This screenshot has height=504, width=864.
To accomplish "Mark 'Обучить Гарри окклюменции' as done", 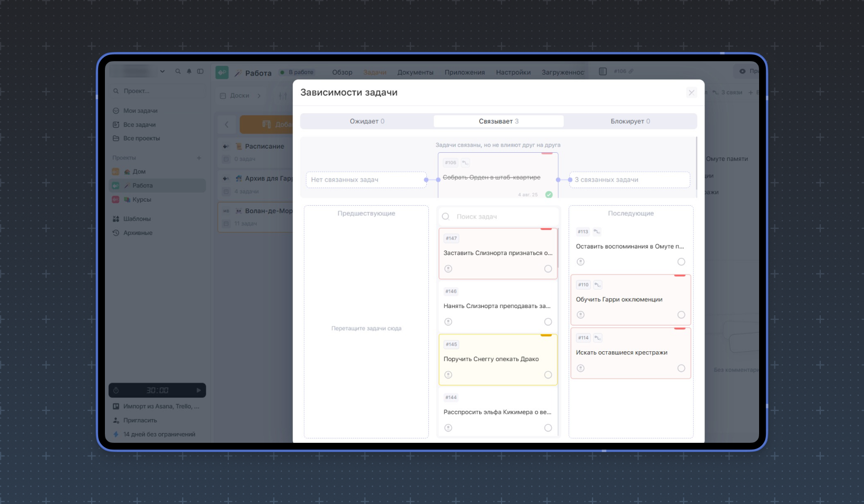I will [681, 315].
